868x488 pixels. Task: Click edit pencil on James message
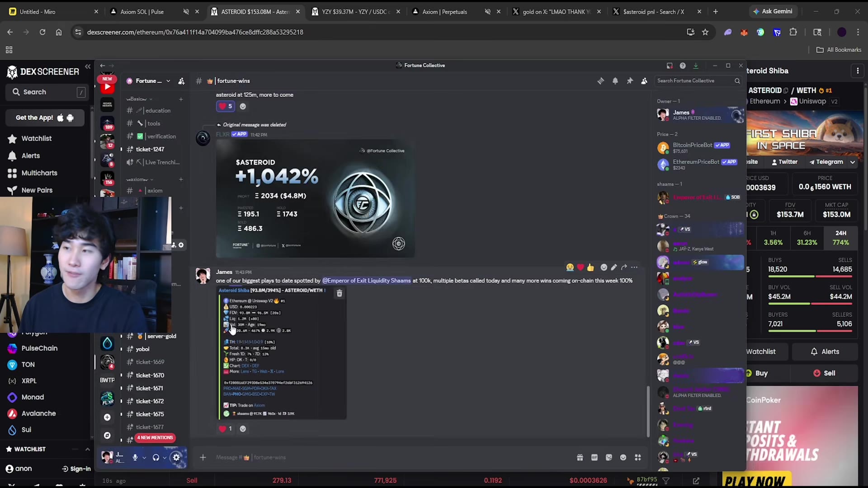pyautogui.click(x=613, y=267)
